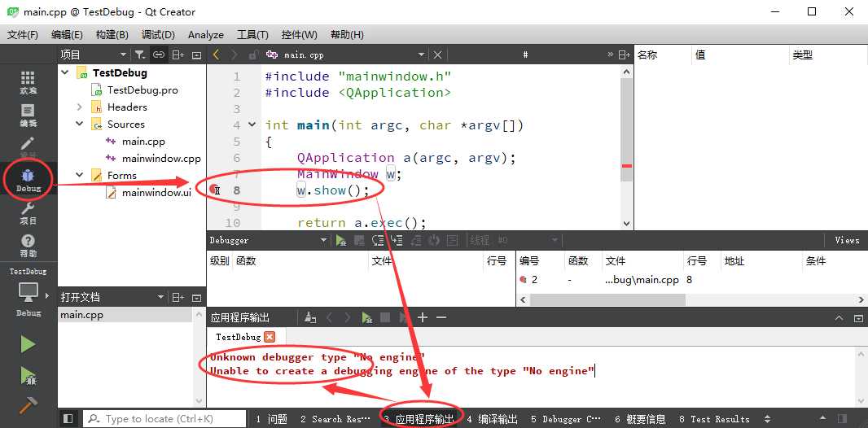
Task: Build the project with the hammer icon
Action: pyautogui.click(x=28, y=406)
